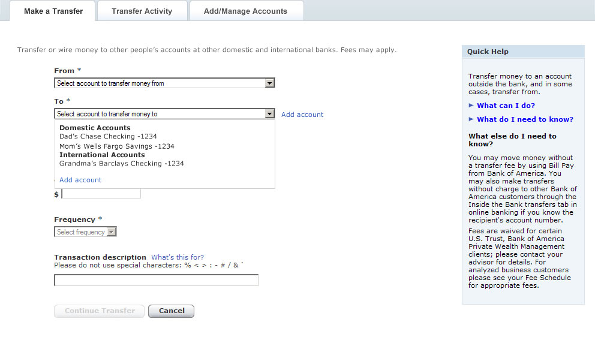Click the Cancel button
This screenshot has height=364, width=595.
tap(171, 311)
